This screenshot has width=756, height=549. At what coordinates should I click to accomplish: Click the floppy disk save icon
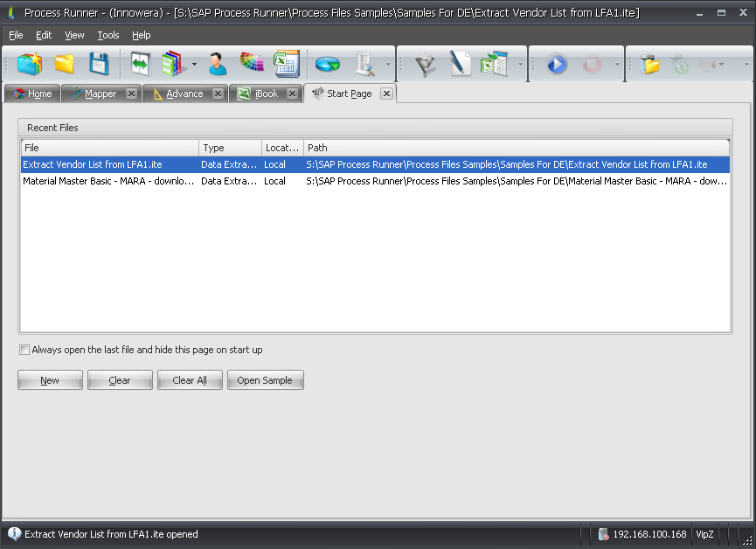99,64
